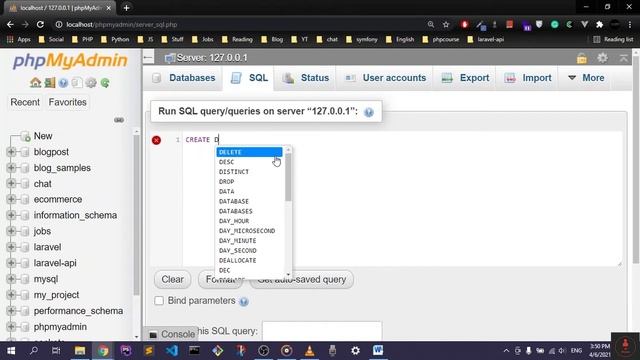640x360 pixels.
Task: Open help icon next to Bind parameters
Action: coord(244,302)
